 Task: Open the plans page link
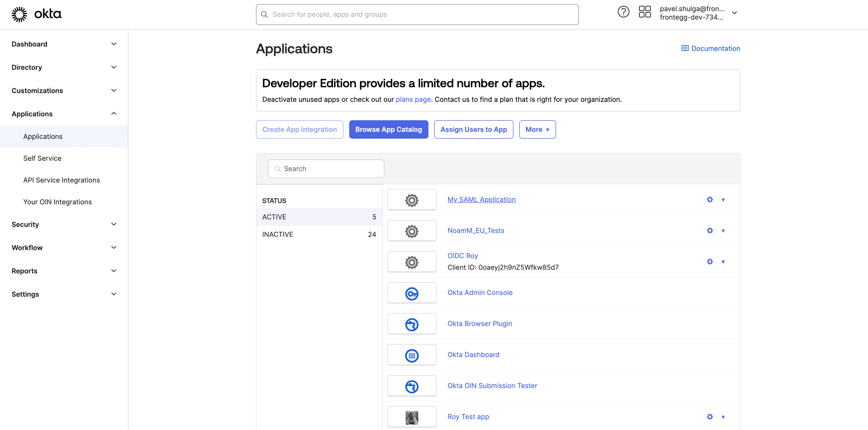click(413, 99)
